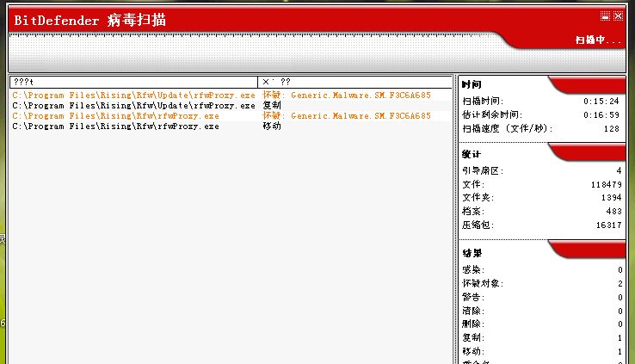Viewport: 635px width, 364px height.
Task: Click the 复制 status cell
Action: (x=272, y=106)
